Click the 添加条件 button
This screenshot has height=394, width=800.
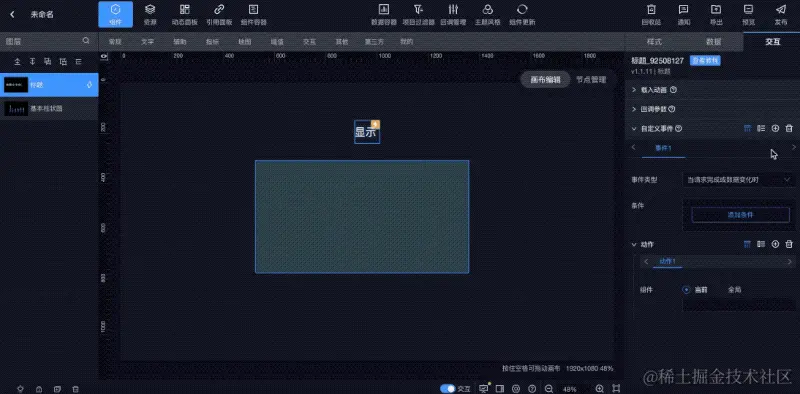click(x=740, y=215)
